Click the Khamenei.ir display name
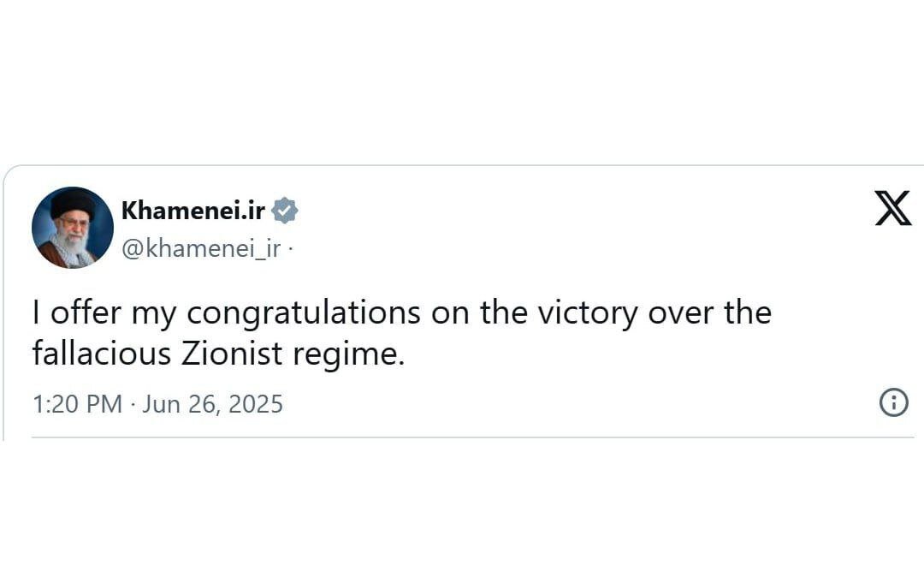924x577 pixels. tap(193, 211)
